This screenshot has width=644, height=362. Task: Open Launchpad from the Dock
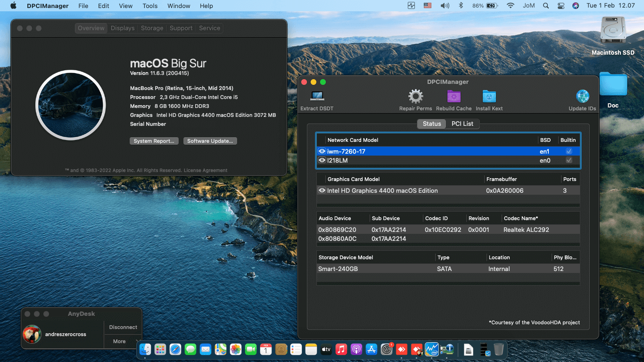160,349
